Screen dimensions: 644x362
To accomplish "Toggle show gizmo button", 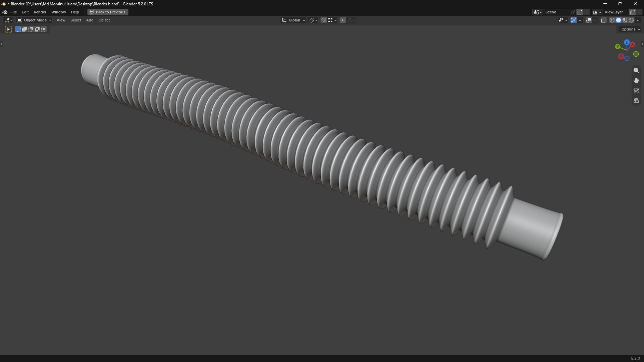I will click(574, 20).
